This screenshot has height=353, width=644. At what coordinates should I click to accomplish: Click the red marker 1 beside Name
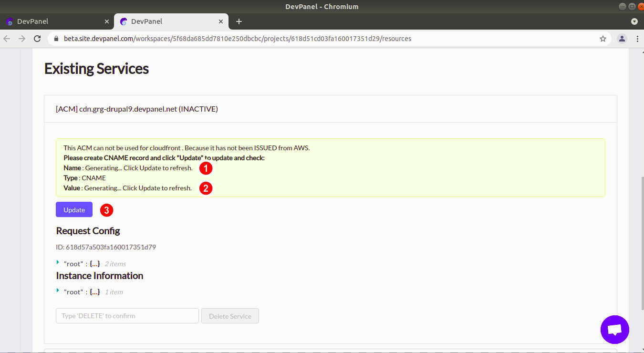coord(206,168)
